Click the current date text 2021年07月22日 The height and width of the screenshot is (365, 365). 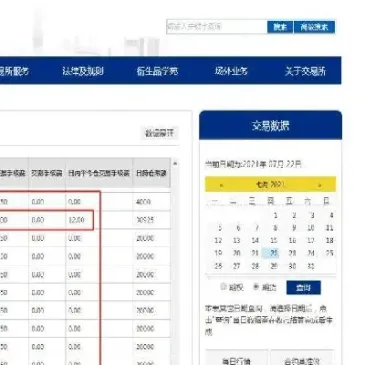click(271, 164)
